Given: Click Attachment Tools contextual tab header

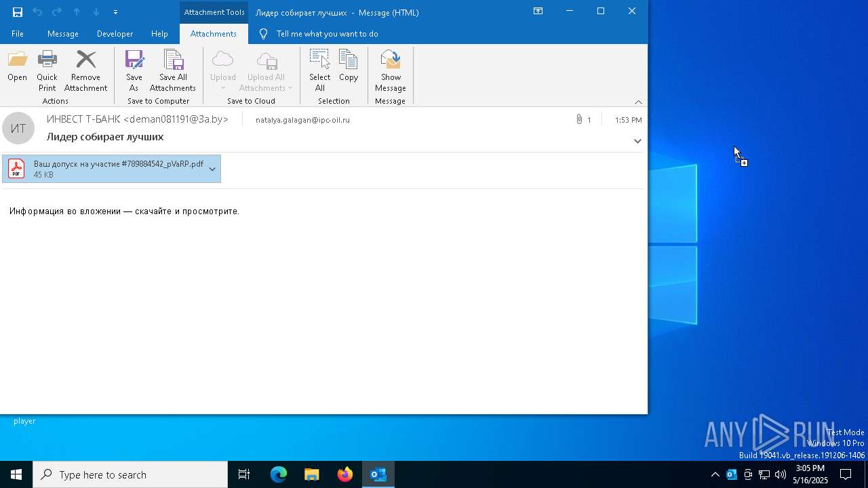Looking at the screenshot, I should (x=214, y=12).
